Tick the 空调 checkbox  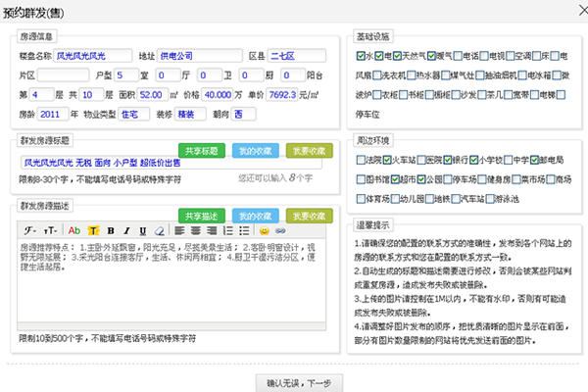click(x=510, y=56)
